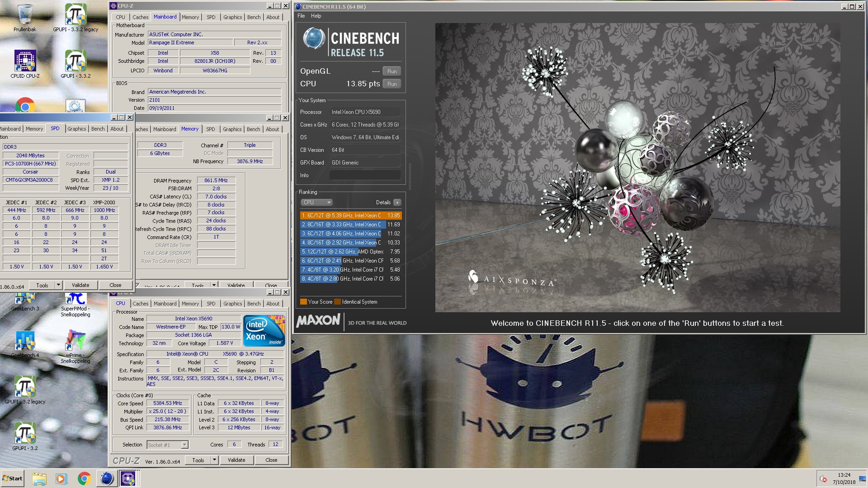Click the Intel Xeon inside logo
This screenshot has height=488, width=868.
click(264, 331)
